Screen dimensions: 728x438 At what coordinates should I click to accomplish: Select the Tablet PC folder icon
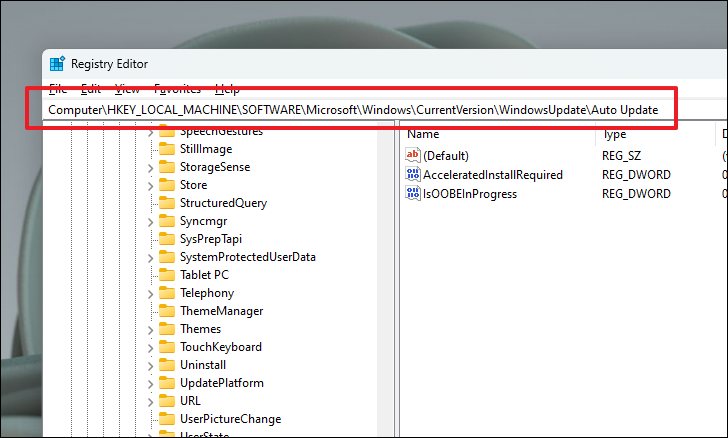click(x=167, y=275)
